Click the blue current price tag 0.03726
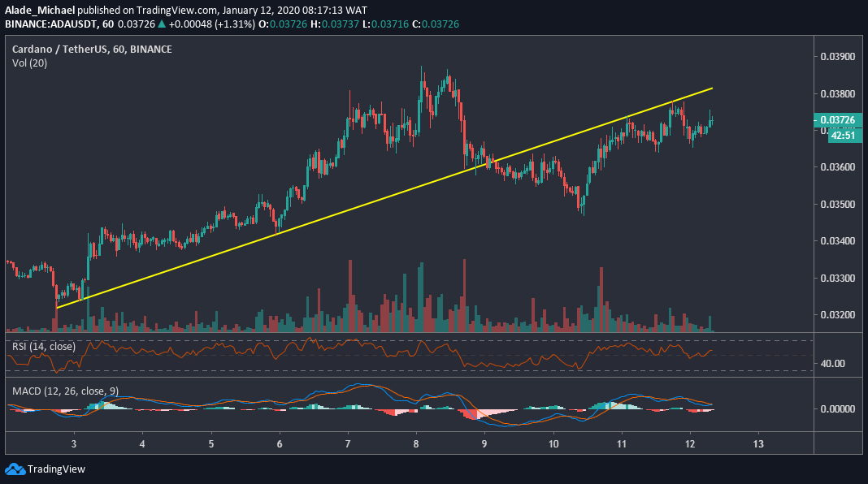Screen dimensions: 868x484 pos(837,119)
